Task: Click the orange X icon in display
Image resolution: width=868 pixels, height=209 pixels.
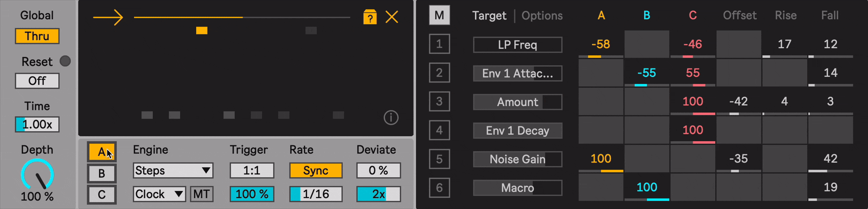Action: click(x=392, y=17)
